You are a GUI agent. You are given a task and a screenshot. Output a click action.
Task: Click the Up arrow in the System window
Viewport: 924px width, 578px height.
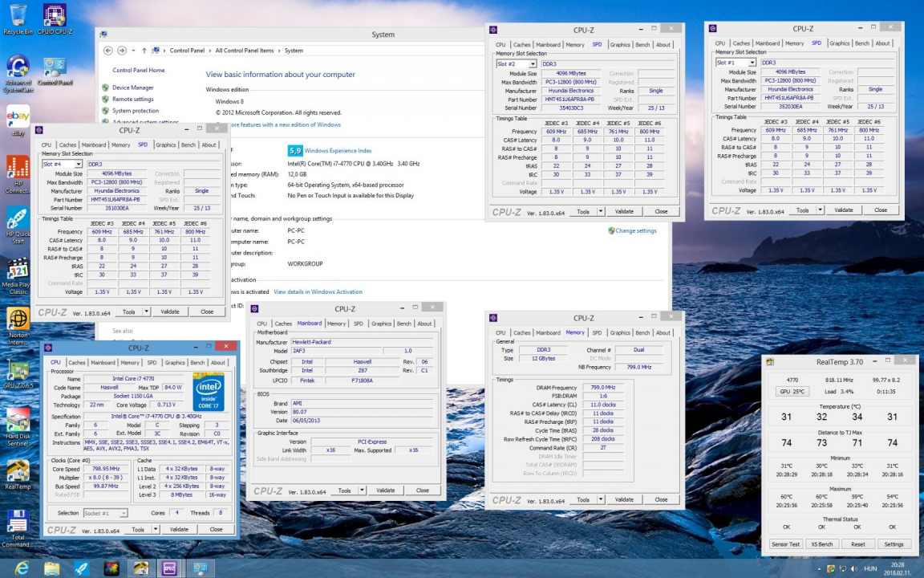[144, 51]
